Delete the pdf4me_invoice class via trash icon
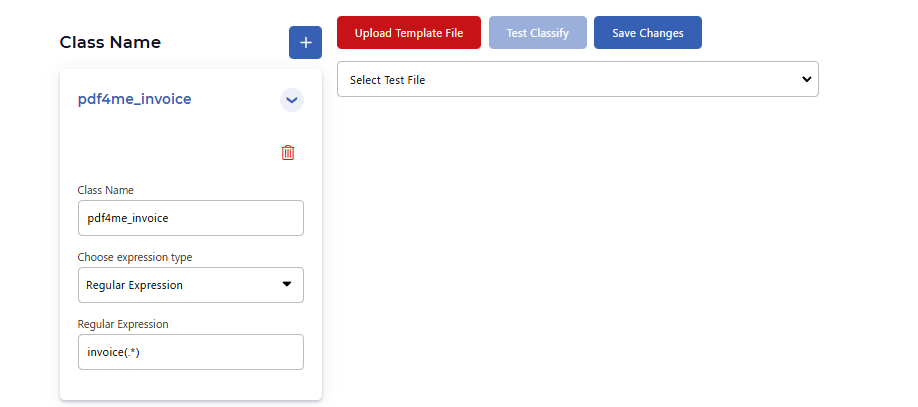This screenshot has width=918, height=407. click(x=288, y=153)
